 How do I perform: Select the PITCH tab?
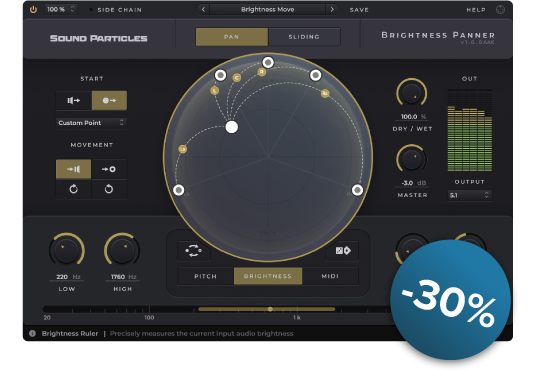[x=206, y=276]
